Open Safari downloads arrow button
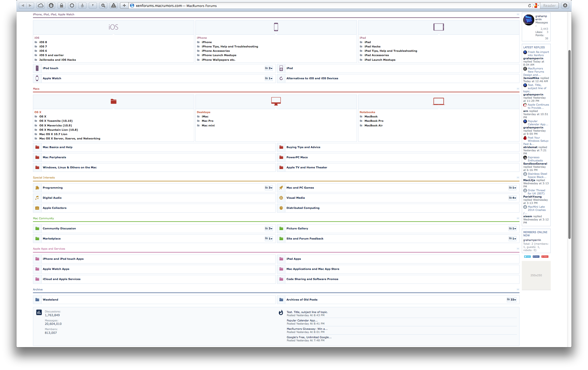Screen dimensions: 588x370 pyautogui.click(x=565, y=5)
